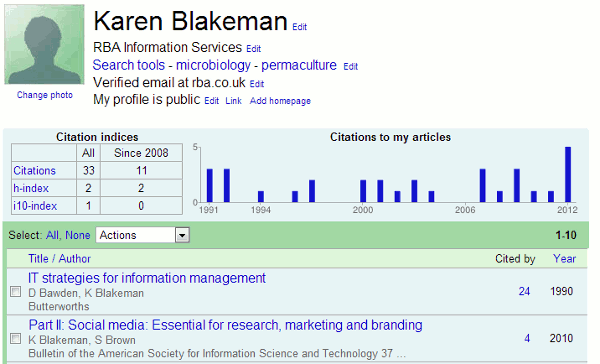Click the total citations value 33
Viewport: 600px width, 364px height.
88,170
